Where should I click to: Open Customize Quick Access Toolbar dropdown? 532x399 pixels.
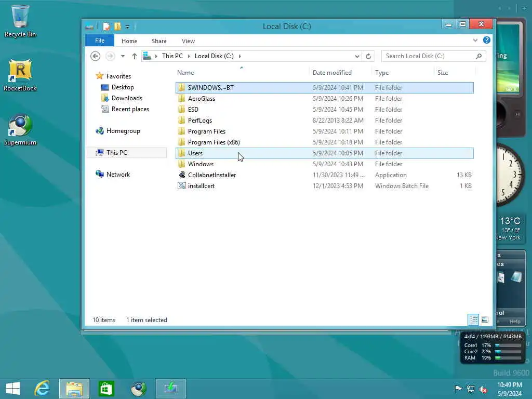(x=127, y=27)
